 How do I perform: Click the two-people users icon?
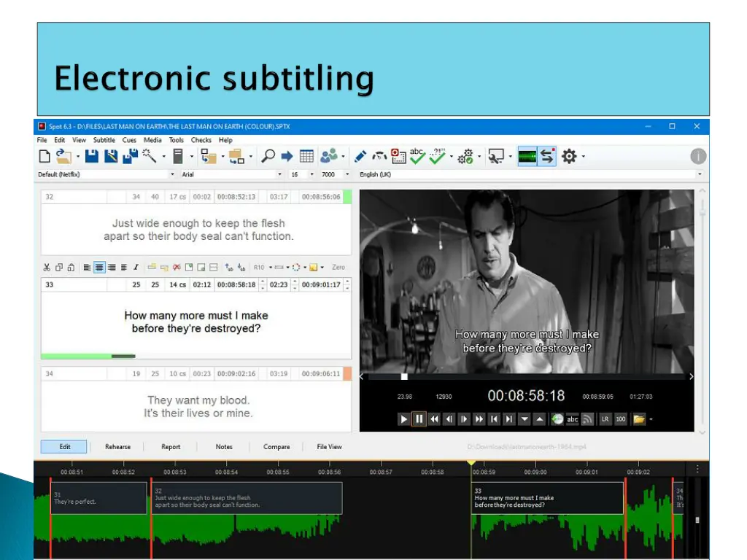click(x=329, y=156)
